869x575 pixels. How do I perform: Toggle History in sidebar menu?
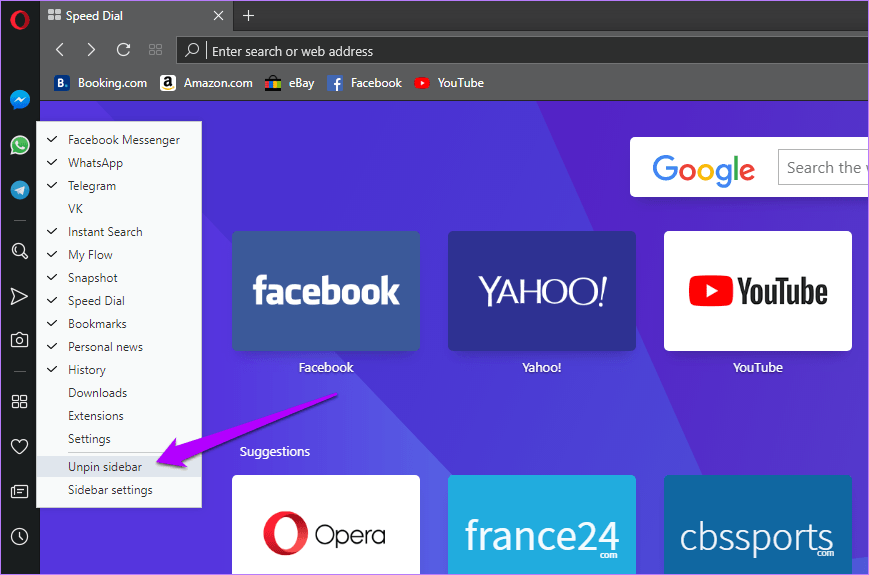tap(119, 369)
